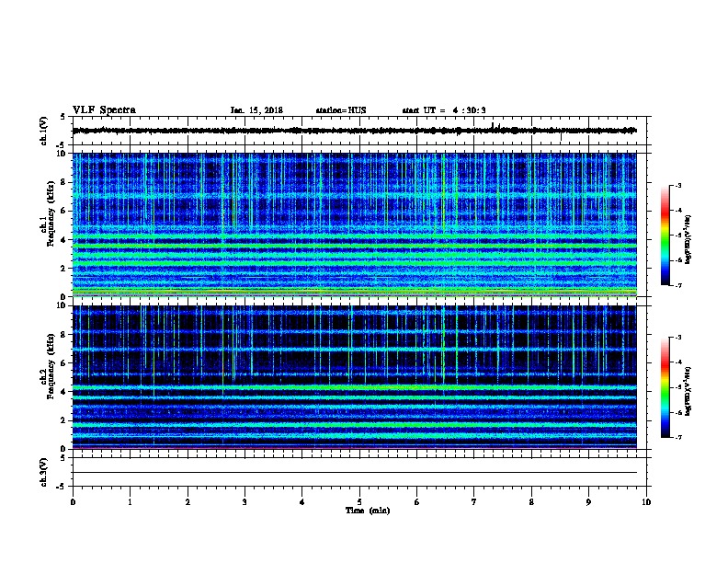The image size is (728, 563).
Task: Click the "-3" label on ch.1 color scale
Action: coord(677,185)
